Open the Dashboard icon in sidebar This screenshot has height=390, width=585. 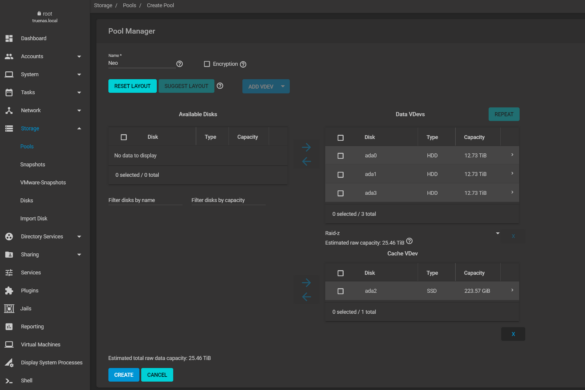click(9, 38)
